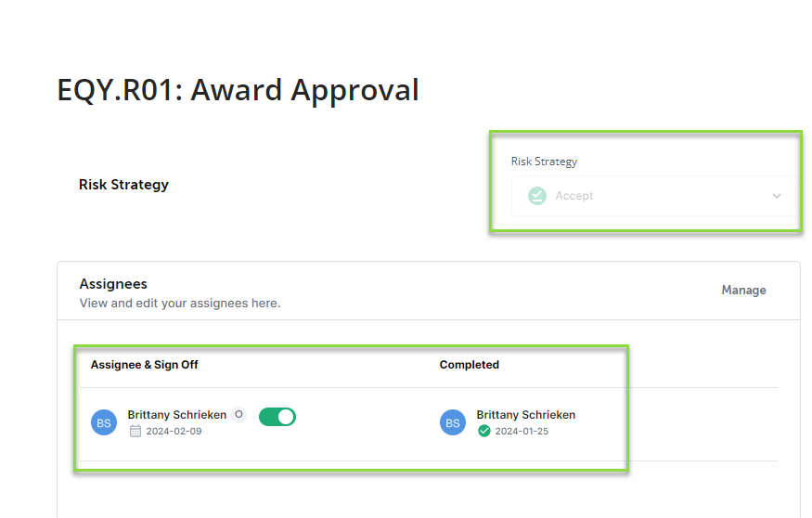The height and width of the screenshot is (518, 812).
Task: Click the Completed column header
Action: pos(470,365)
